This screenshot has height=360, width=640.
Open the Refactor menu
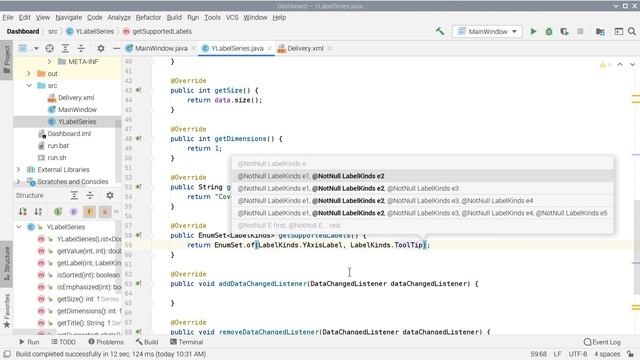pyautogui.click(x=148, y=18)
